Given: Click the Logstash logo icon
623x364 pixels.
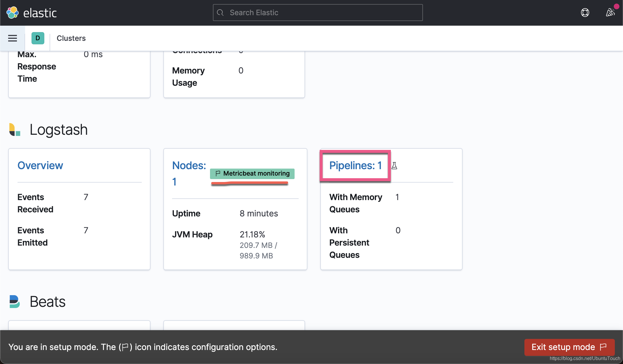Looking at the screenshot, I should coord(15,129).
